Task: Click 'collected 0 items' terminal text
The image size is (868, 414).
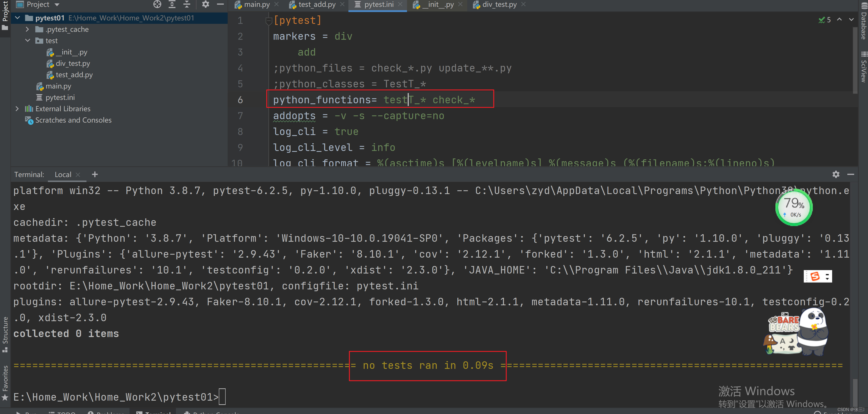Action: [66, 333]
